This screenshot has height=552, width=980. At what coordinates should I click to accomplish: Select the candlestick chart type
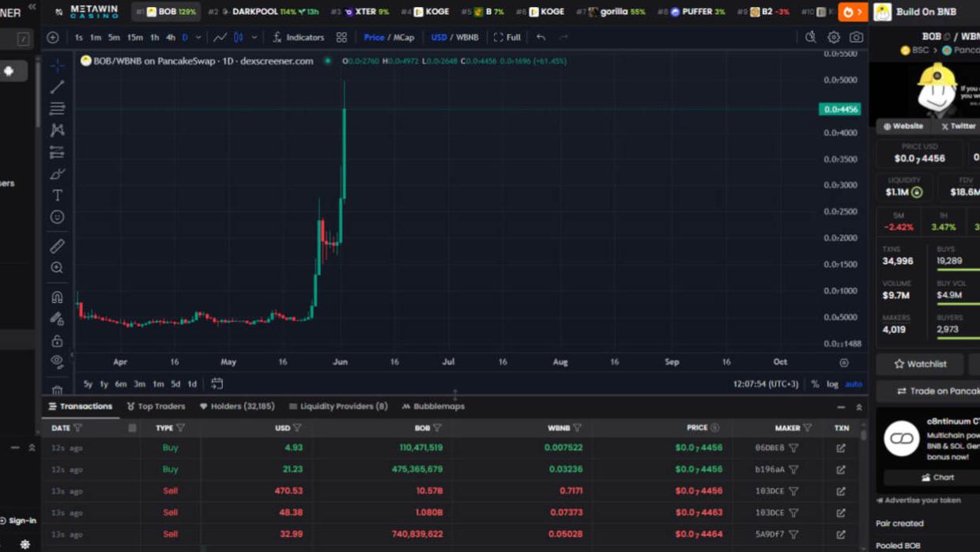tap(238, 37)
